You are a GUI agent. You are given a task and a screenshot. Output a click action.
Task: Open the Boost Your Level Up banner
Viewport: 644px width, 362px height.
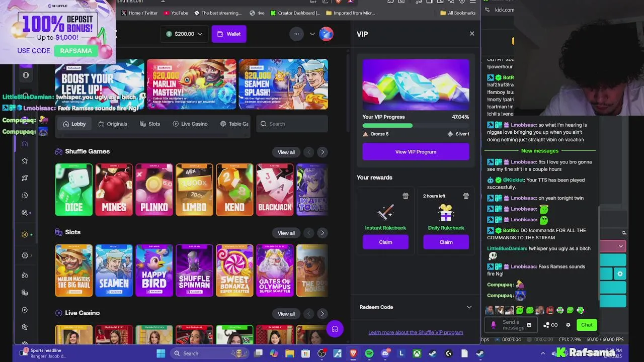(x=100, y=84)
